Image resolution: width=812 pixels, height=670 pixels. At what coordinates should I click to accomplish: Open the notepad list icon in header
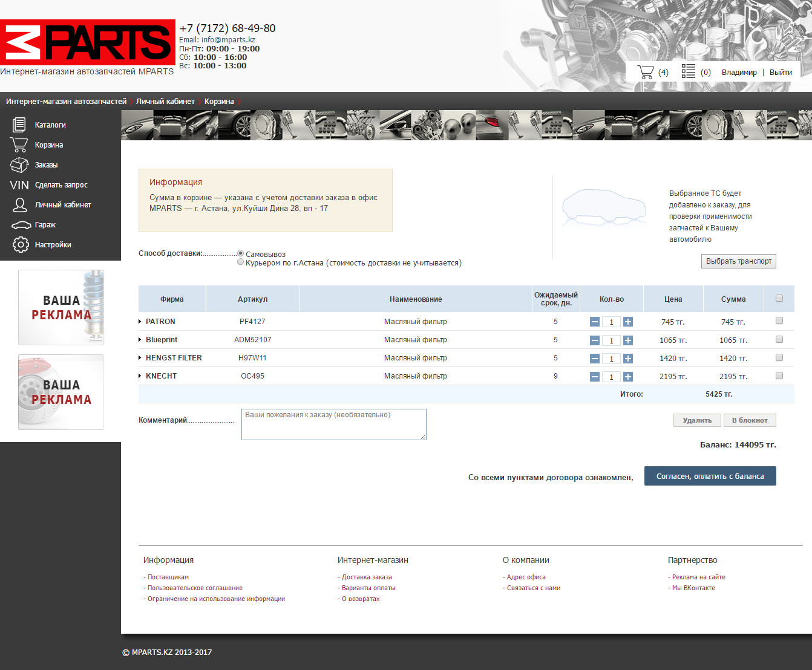689,71
